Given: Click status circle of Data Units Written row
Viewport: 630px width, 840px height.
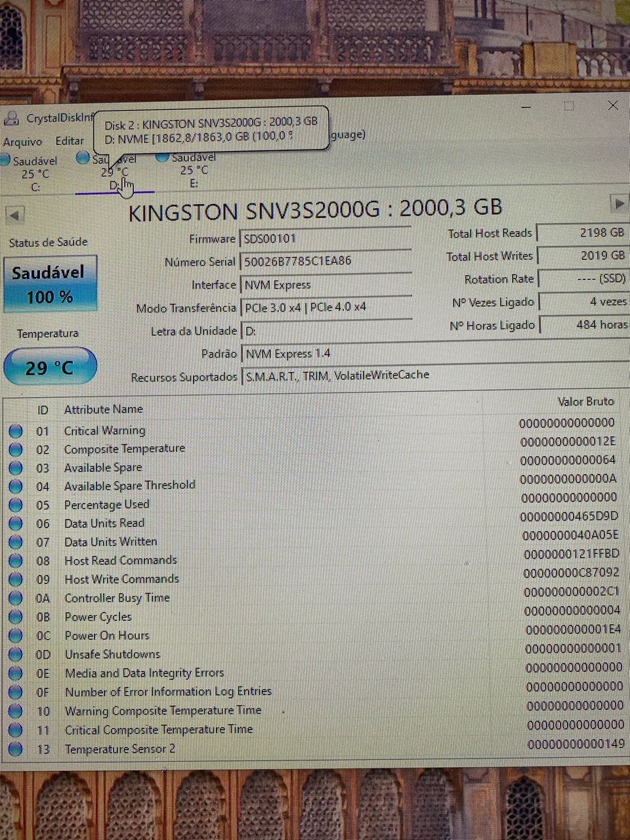Looking at the screenshot, I should (16, 543).
